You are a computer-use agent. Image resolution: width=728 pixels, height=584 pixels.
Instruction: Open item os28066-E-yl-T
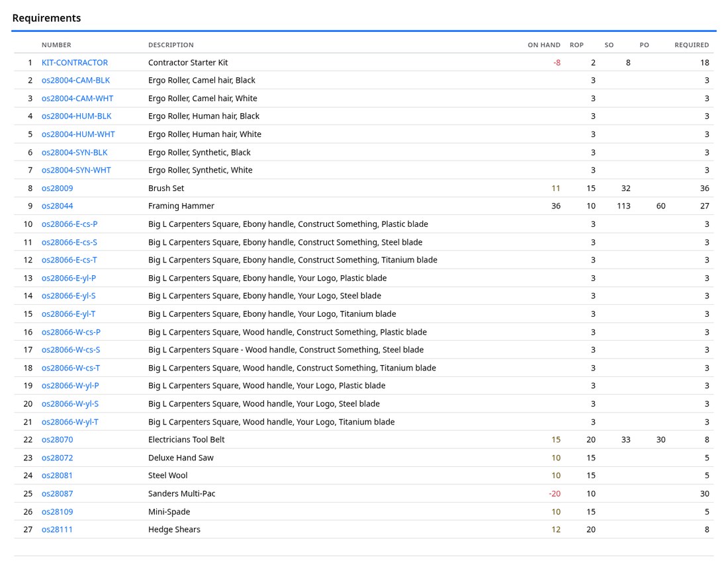tap(69, 314)
